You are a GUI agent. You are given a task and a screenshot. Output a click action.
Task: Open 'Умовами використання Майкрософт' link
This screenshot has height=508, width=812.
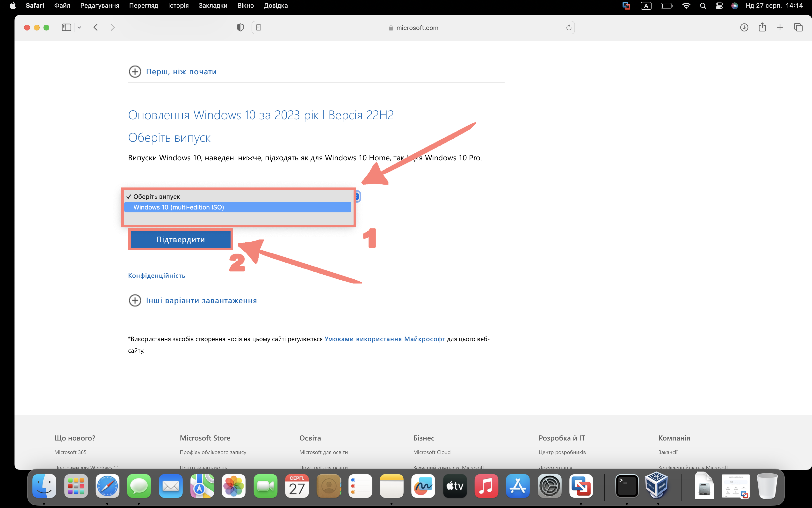pos(384,339)
